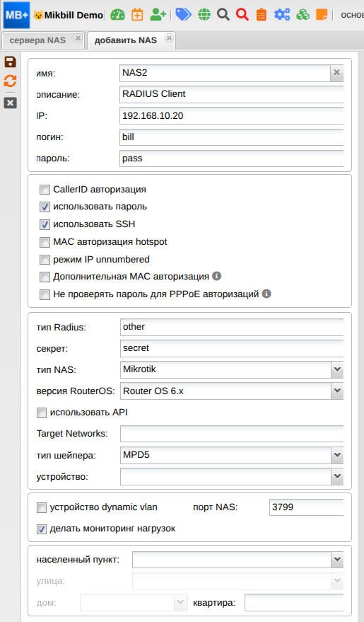Click the empty Target Networks field

tap(232, 434)
